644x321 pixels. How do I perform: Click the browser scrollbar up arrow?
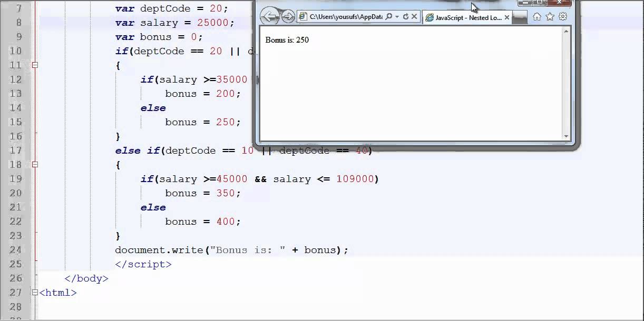[567, 32]
